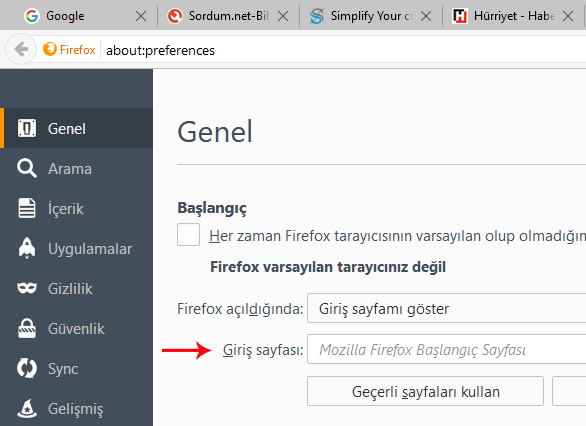Switch to the Sordum.net-Bil tab
The width and height of the screenshot is (586, 426).
tap(228, 16)
